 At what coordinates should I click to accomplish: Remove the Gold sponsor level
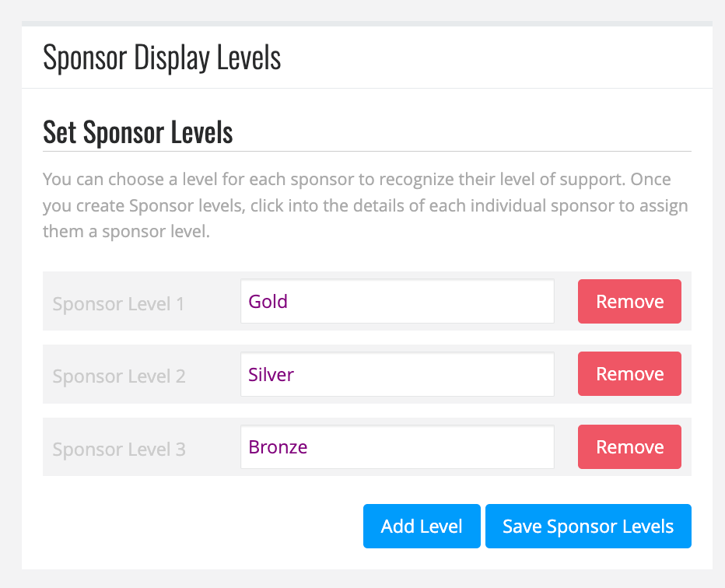click(629, 301)
